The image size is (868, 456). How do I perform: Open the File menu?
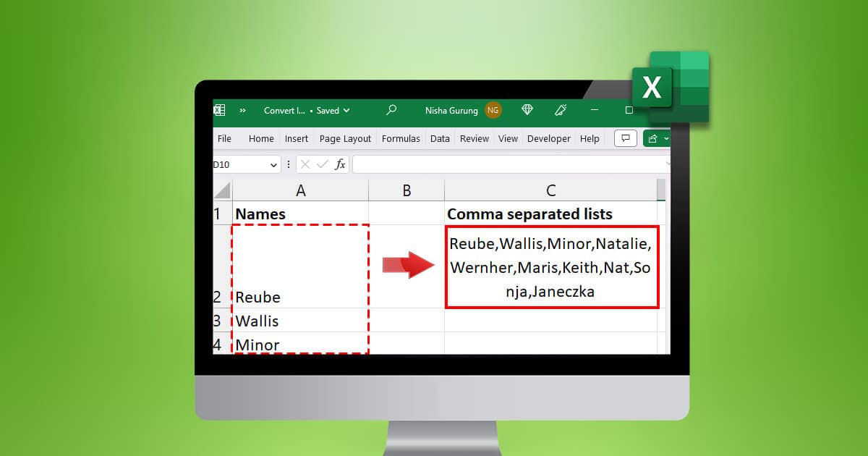[224, 138]
